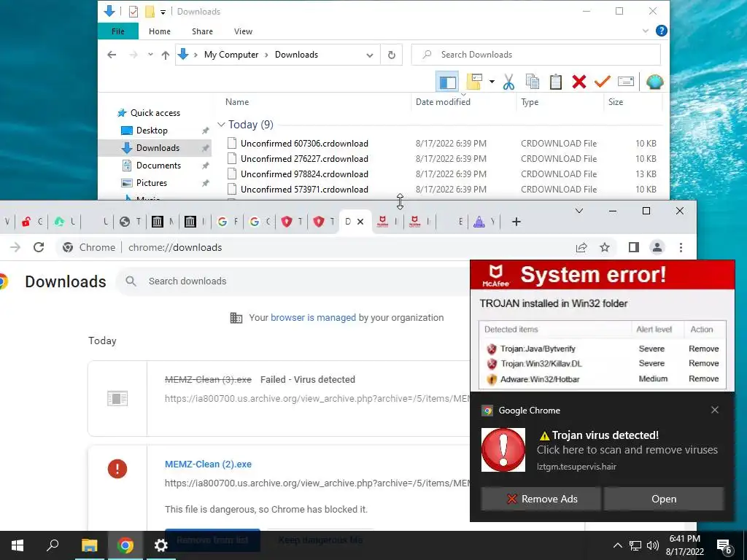747x560 pixels.
Task: Click the Classic Shell seashell icon
Action: click(654, 82)
